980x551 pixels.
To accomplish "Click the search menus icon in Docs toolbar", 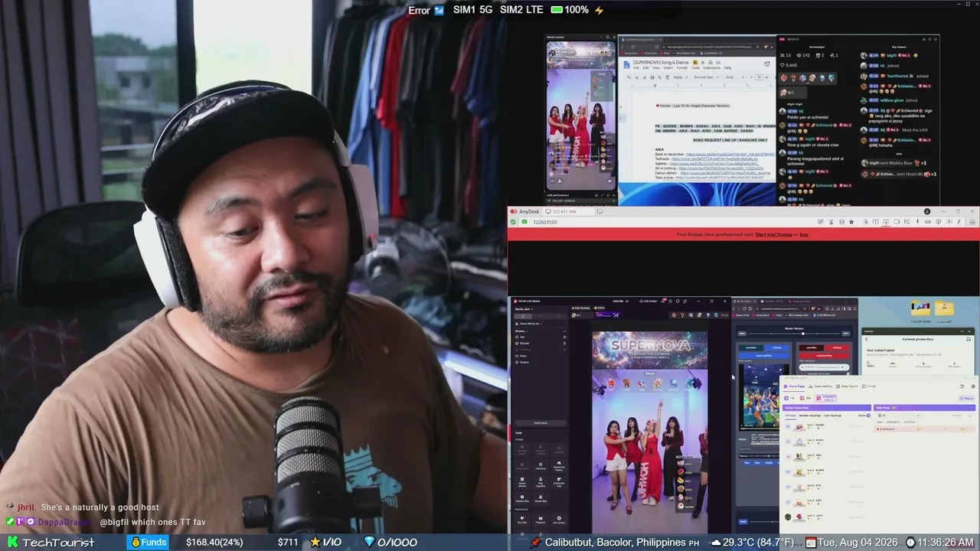I will 629,77.
